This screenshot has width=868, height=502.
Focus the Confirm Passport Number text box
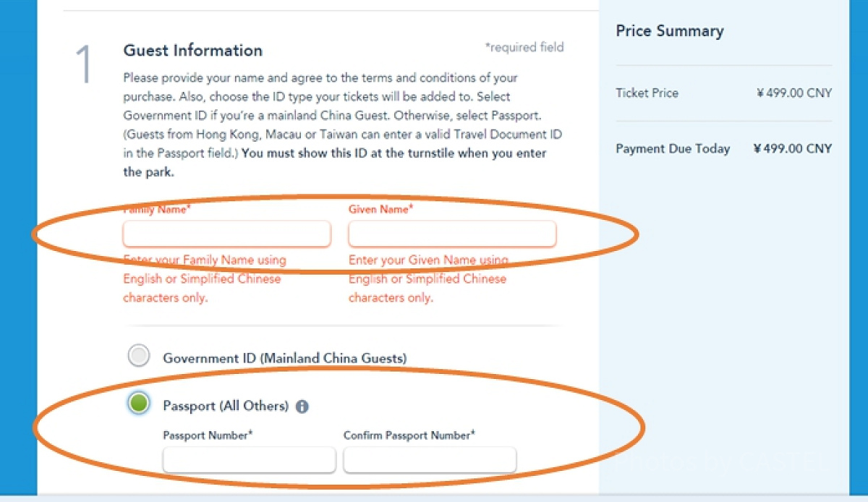(x=430, y=460)
